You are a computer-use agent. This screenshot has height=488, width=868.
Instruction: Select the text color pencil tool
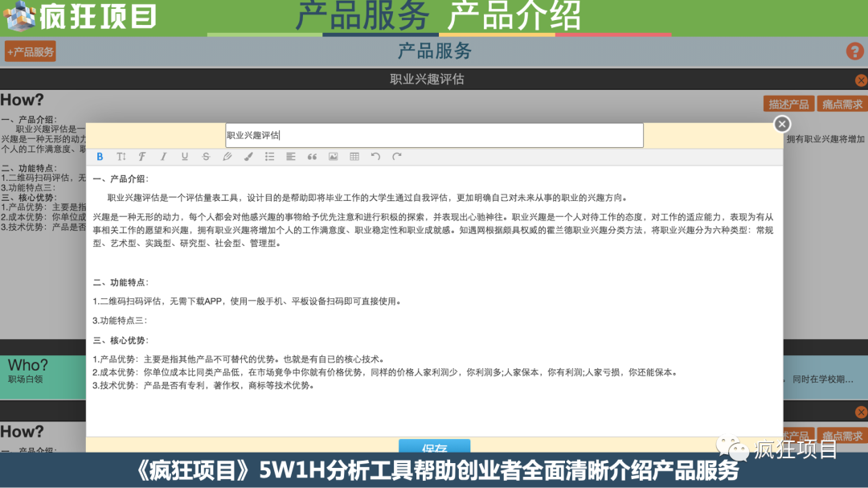(x=227, y=157)
